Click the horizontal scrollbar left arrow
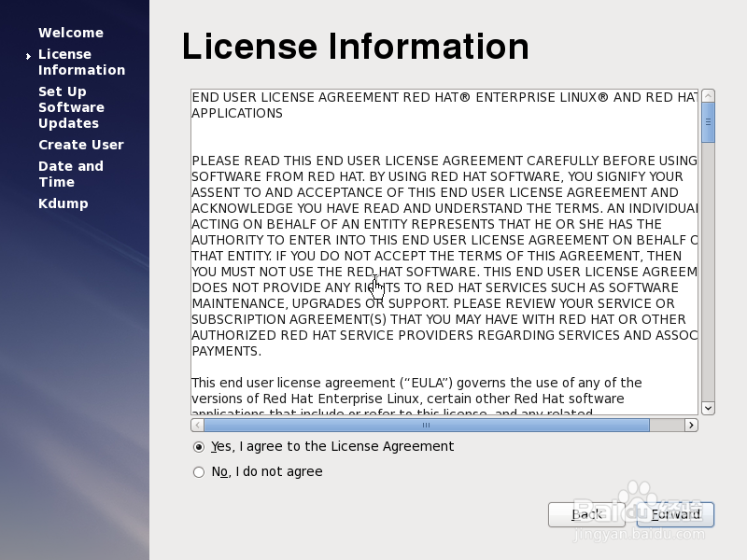Viewport: 747px width, 560px height. tap(197, 425)
